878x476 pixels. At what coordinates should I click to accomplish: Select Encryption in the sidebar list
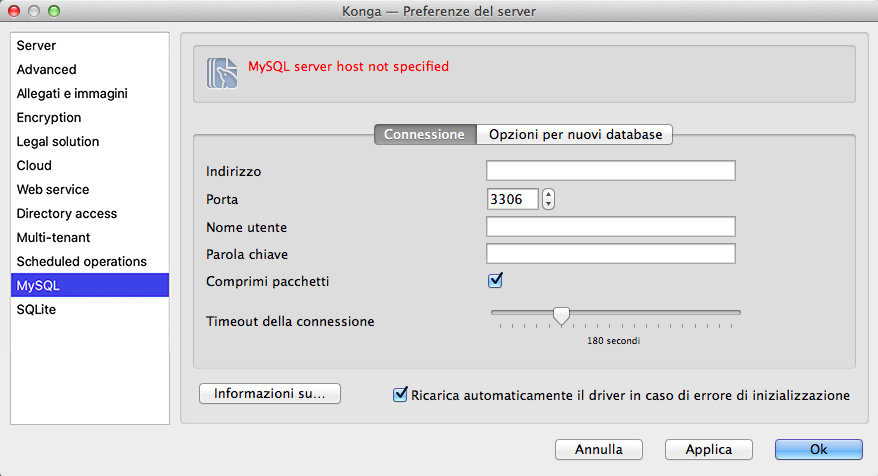(49, 118)
